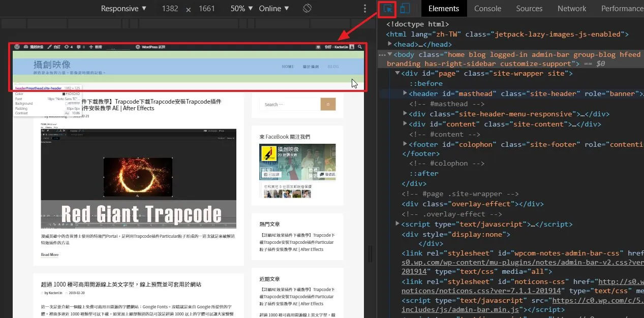Click the HOME navigation link

(288, 67)
